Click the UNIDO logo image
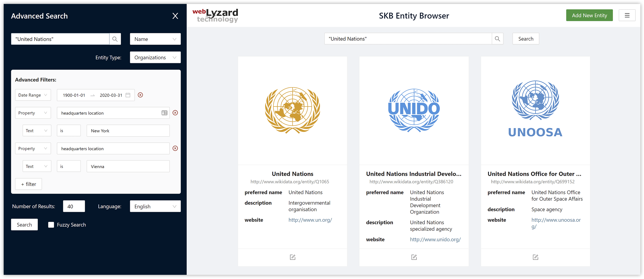 click(x=414, y=110)
